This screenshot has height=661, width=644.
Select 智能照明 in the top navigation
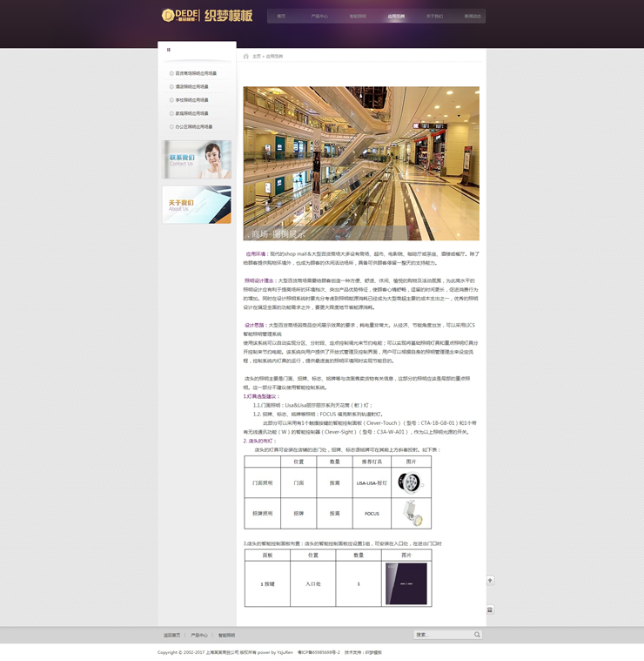(x=358, y=17)
